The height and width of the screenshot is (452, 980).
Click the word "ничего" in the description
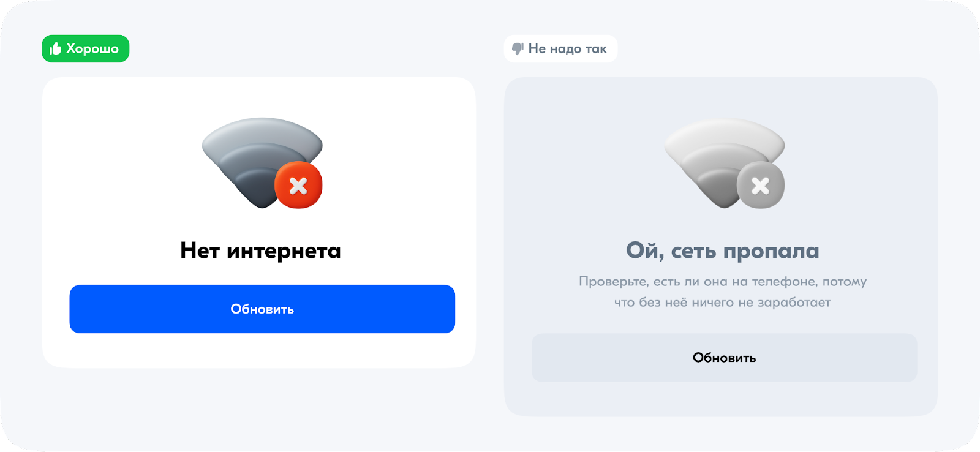pos(712,303)
